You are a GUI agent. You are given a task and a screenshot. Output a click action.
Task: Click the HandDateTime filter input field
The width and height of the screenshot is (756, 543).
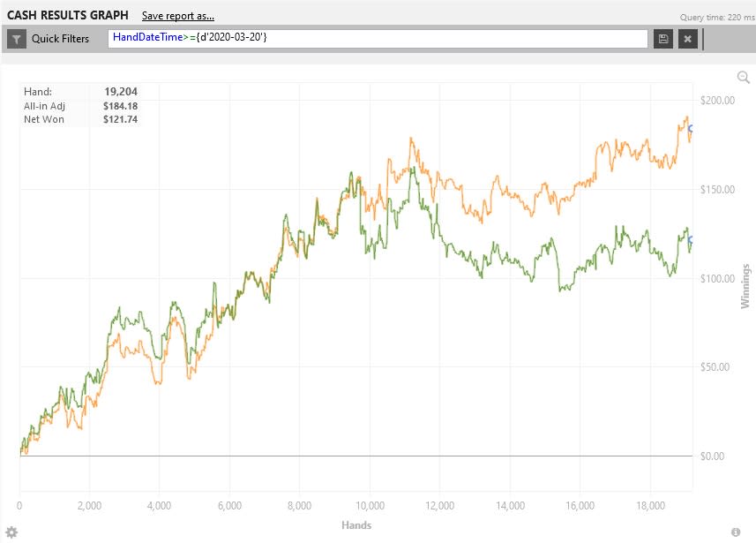click(x=378, y=39)
